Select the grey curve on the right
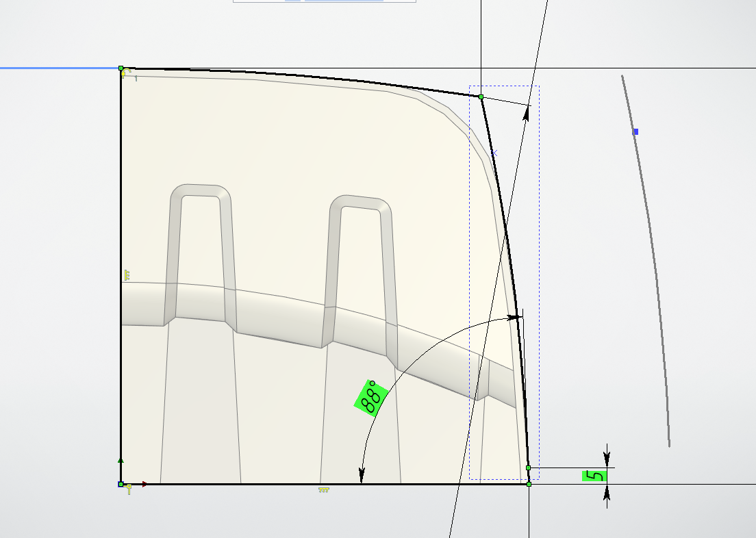Image resolution: width=756 pixels, height=538 pixels. coord(655,274)
